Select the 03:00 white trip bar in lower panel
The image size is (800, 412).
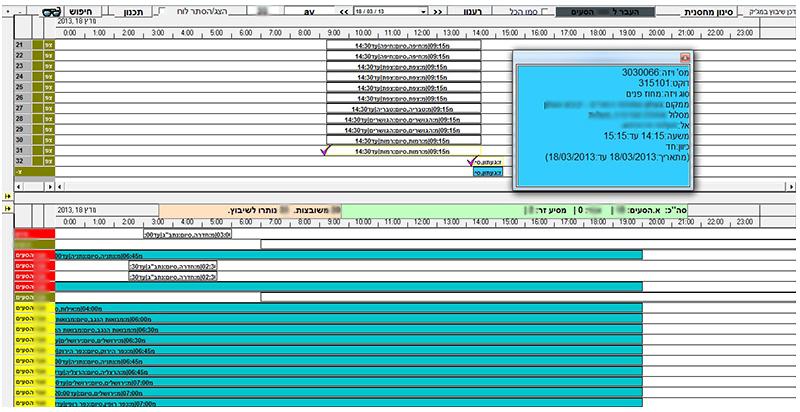click(188, 234)
